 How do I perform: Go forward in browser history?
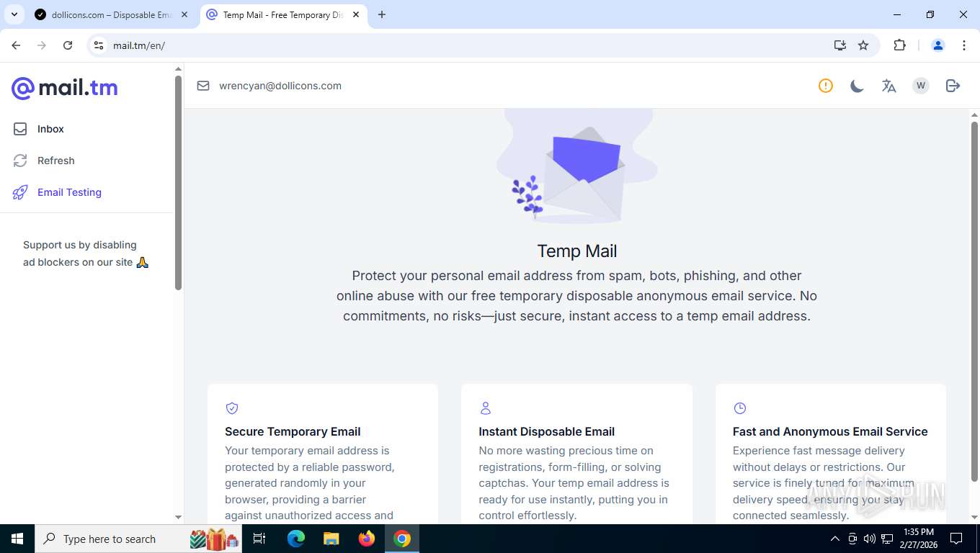click(42, 45)
